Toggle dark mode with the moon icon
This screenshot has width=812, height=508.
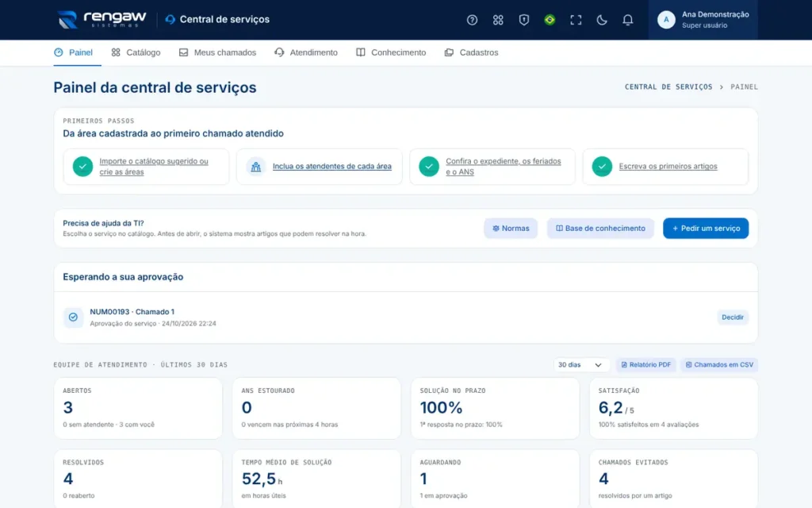click(601, 20)
